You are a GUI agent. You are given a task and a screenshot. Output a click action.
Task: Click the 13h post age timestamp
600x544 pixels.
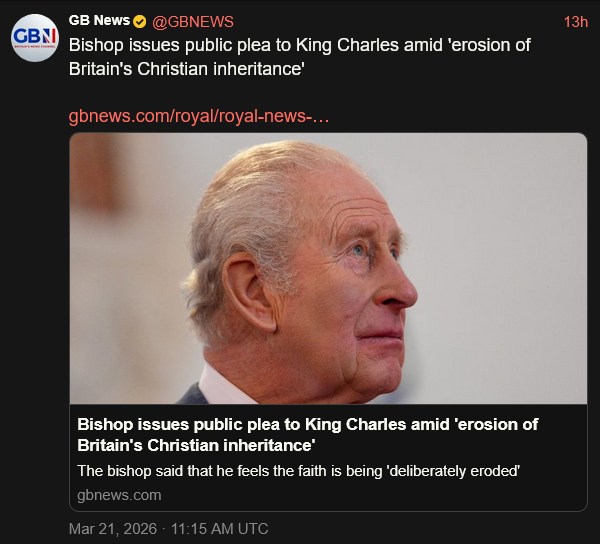tap(575, 22)
